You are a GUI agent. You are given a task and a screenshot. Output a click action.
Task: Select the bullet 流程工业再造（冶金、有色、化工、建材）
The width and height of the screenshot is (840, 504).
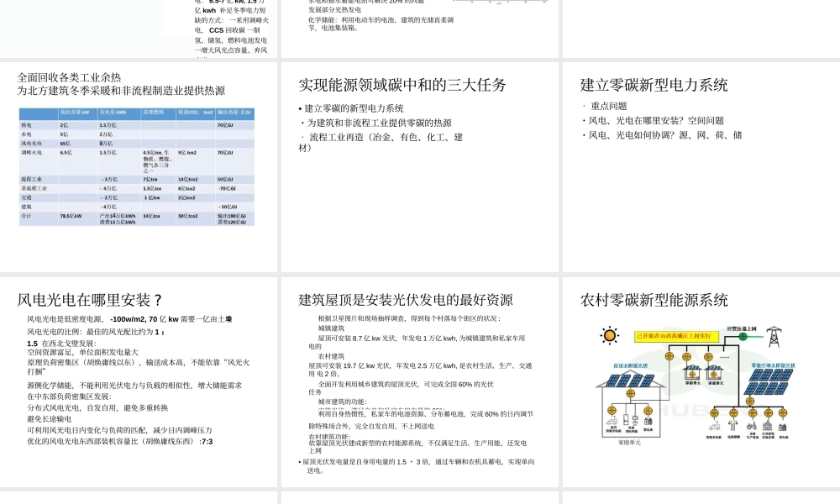(x=381, y=142)
